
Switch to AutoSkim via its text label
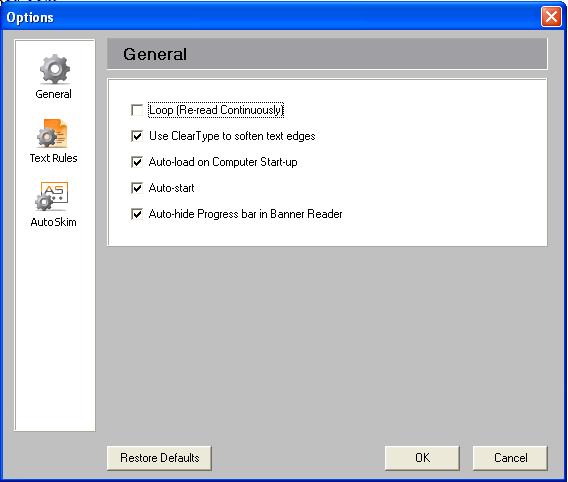pos(54,222)
